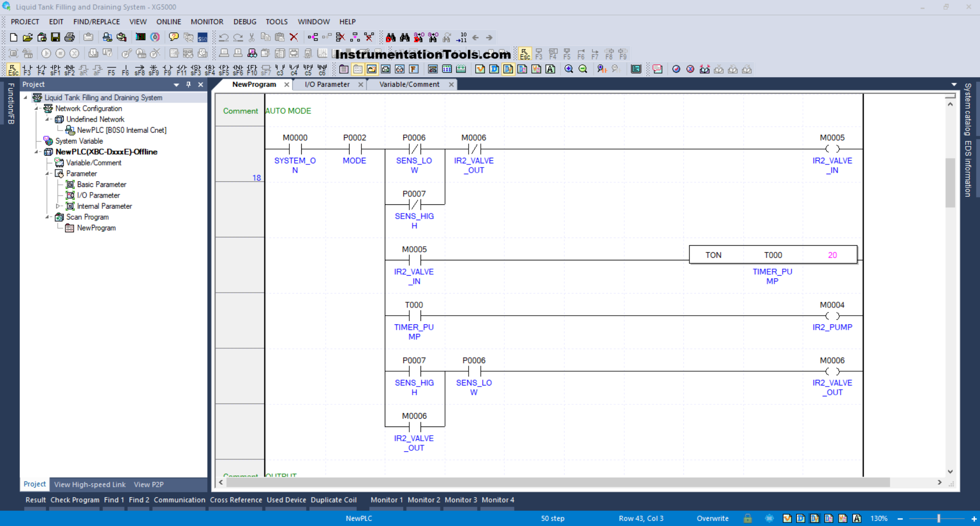The width and height of the screenshot is (980, 526).
Task: Select the normally closed contact F4 tool
Action: [x=41, y=69]
